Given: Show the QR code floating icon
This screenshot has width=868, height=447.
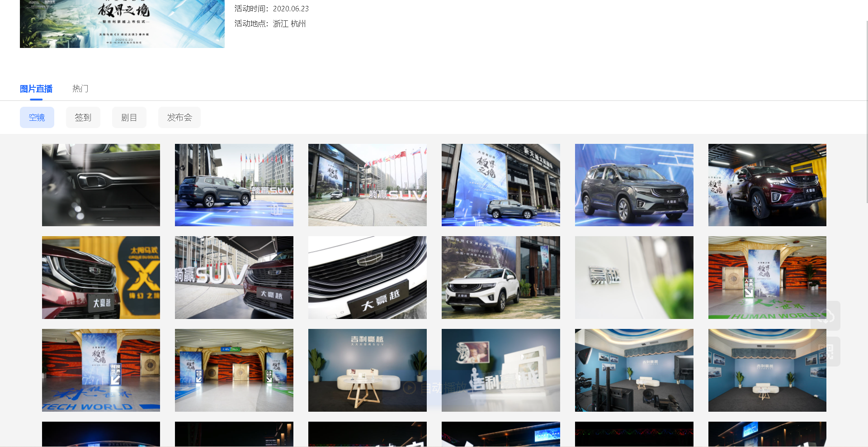Looking at the screenshot, I should (x=826, y=352).
